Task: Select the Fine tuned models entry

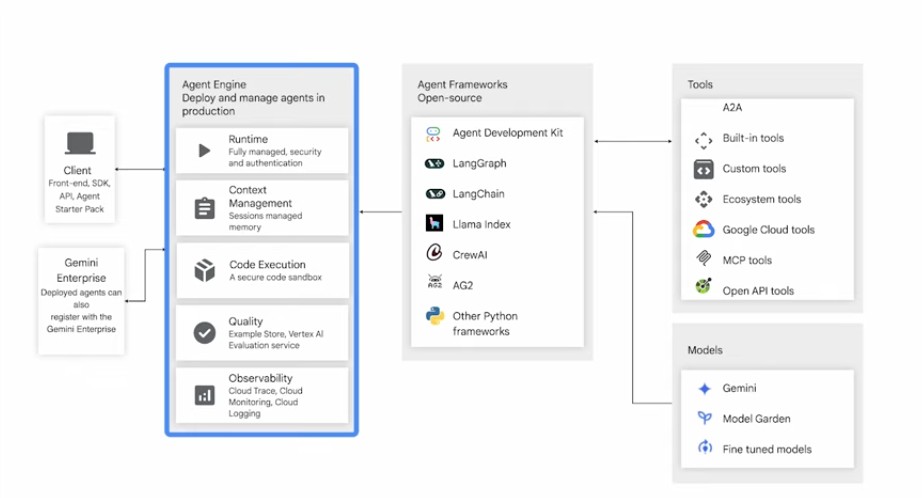Action: [767, 449]
